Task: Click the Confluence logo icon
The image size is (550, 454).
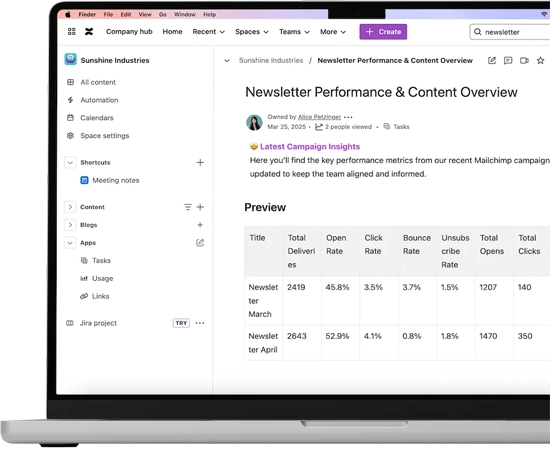Action: [x=89, y=32]
